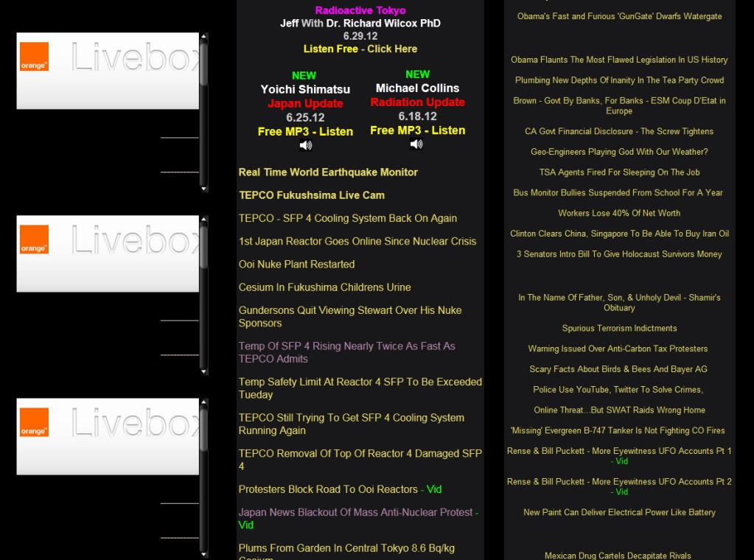Viewport: 754px width, 560px height.
Task: Click 'Free MP3 - Listen' under Michael Collins
Action: coord(417,130)
